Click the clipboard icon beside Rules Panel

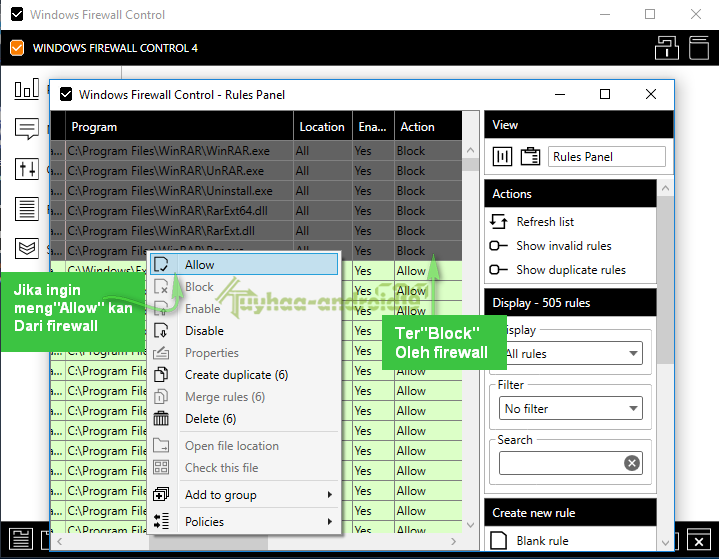530,157
